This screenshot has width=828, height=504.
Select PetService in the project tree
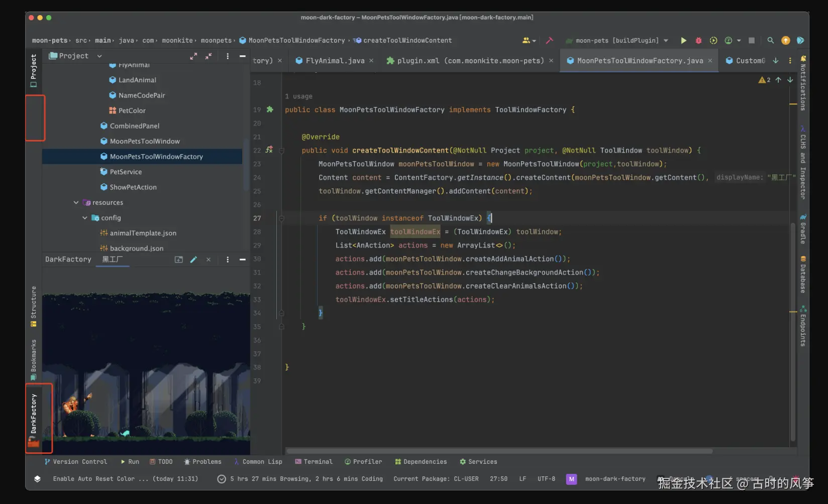pyautogui.click(x=126, y=172)
